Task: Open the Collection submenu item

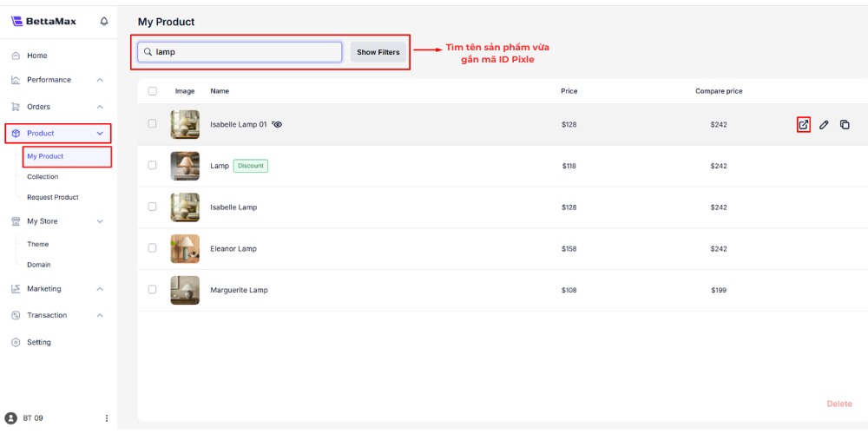Action: [x=43, y=177]
